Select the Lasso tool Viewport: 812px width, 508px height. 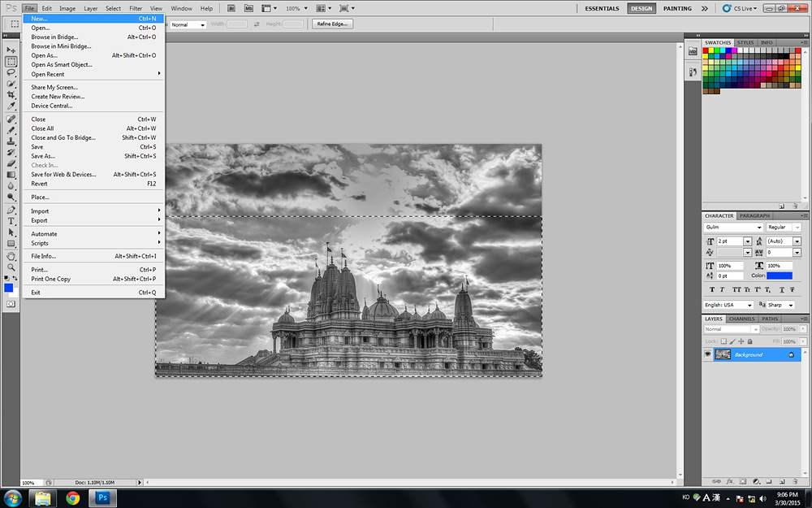point(11,72)
